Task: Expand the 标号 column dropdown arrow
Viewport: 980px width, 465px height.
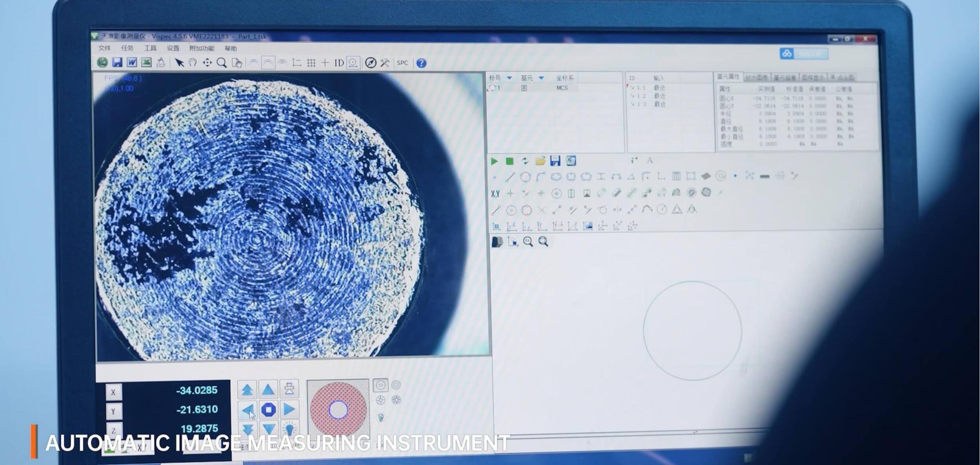Action: point(509,78)
